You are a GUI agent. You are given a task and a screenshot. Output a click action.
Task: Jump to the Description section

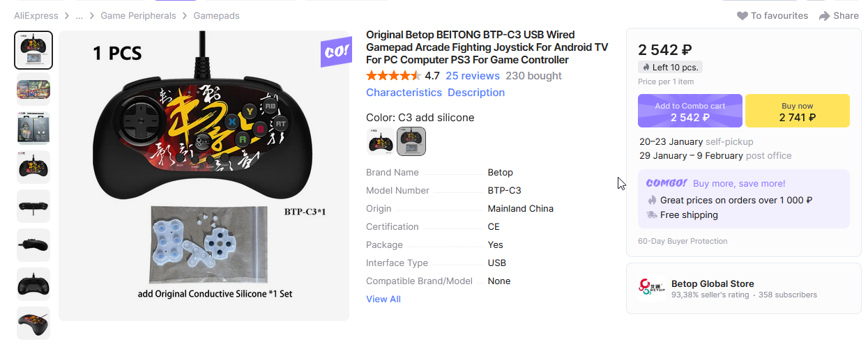pos(476,93)
